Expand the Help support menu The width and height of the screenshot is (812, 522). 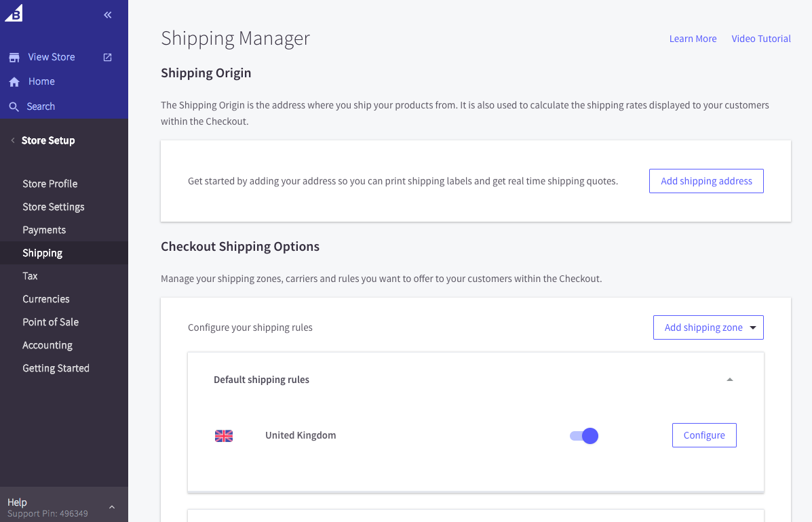point(112,507)
